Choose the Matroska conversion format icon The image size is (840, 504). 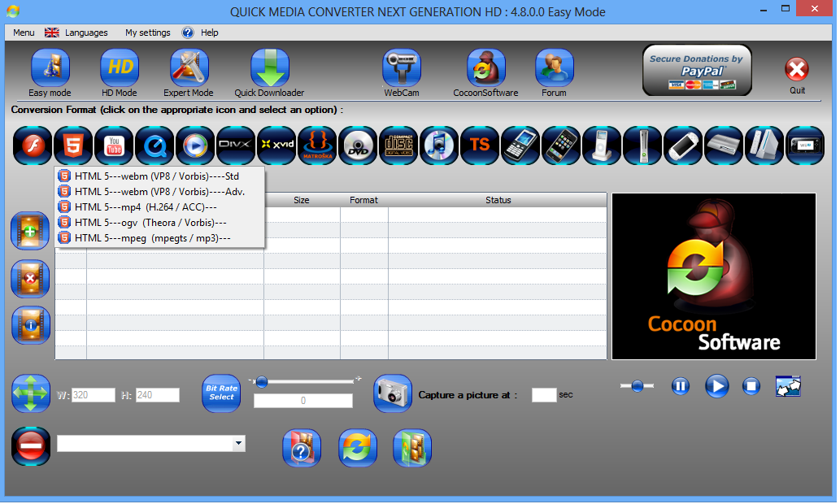point(317,146)
